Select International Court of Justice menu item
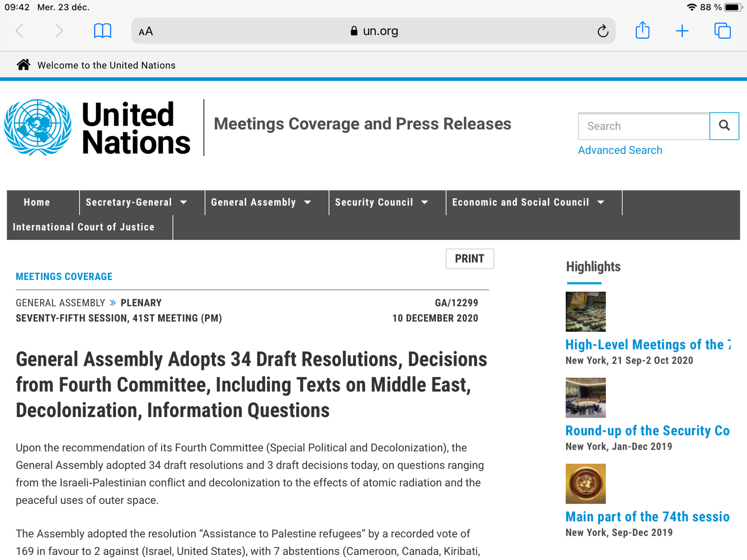747x560 pixels. tap(84, 227)
